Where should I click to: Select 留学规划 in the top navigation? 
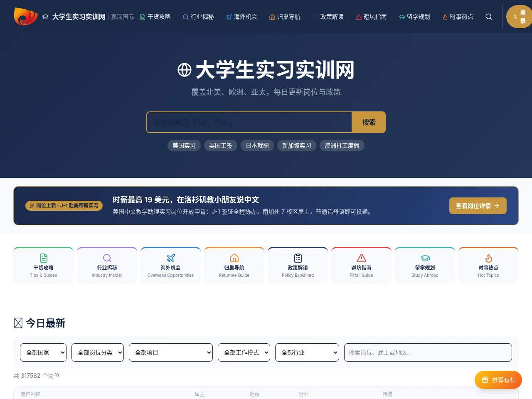[414, 17]
